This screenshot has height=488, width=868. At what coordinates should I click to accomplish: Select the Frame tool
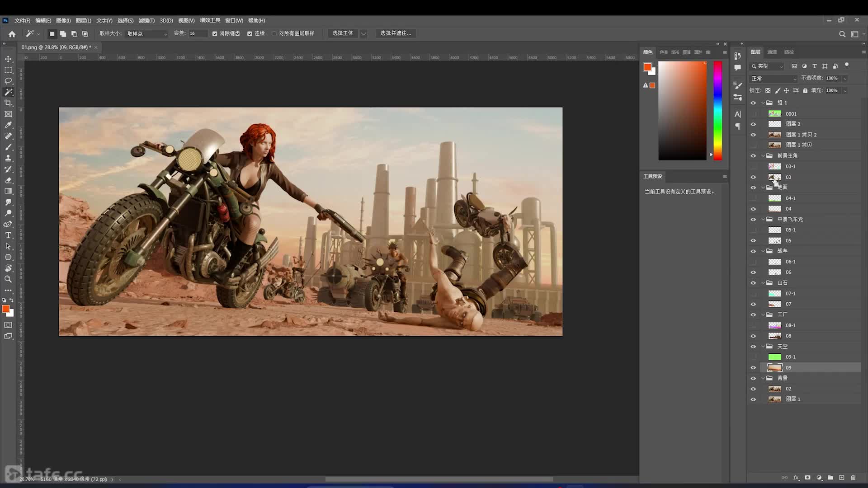(x=8, y=114)
